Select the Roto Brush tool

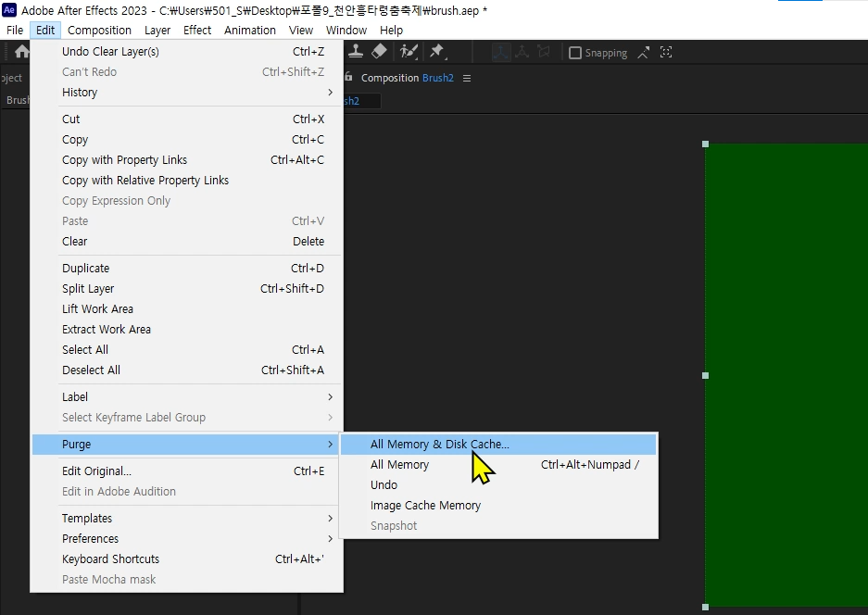point(409,52)
